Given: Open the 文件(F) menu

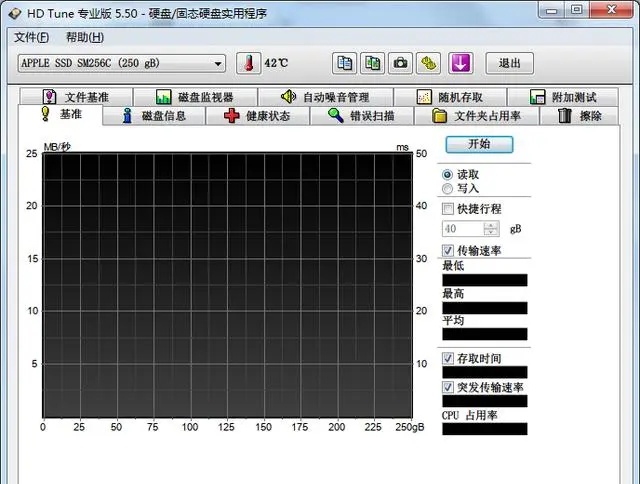Looking at the screenshot, I should (x=32, y=37).
